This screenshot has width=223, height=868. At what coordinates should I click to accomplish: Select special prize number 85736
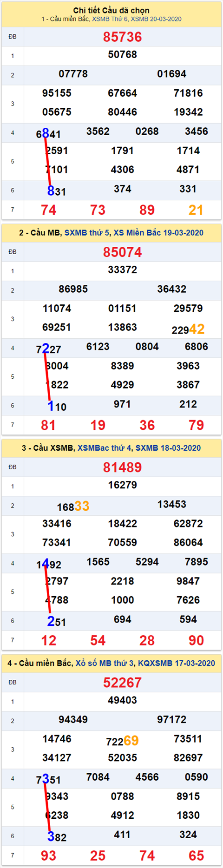pyautogui.click(x=123, y=37)
